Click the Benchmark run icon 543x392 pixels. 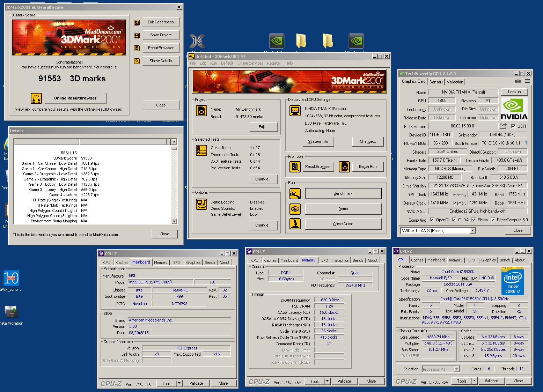(295, 194)
